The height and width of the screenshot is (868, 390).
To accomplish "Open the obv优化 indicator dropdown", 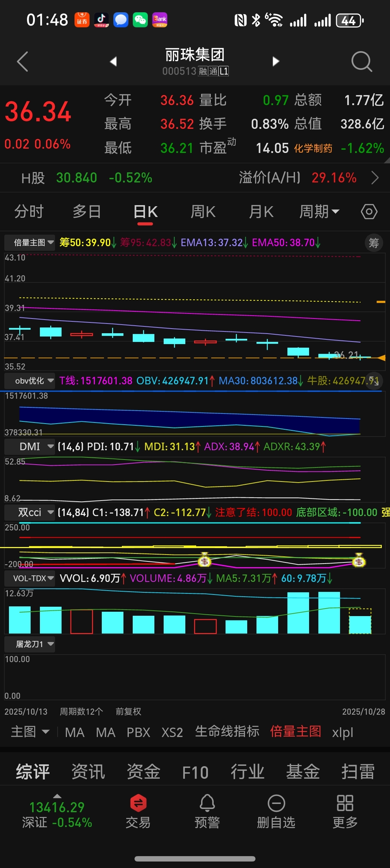I will pyautogui.click(x=30, y=381).
